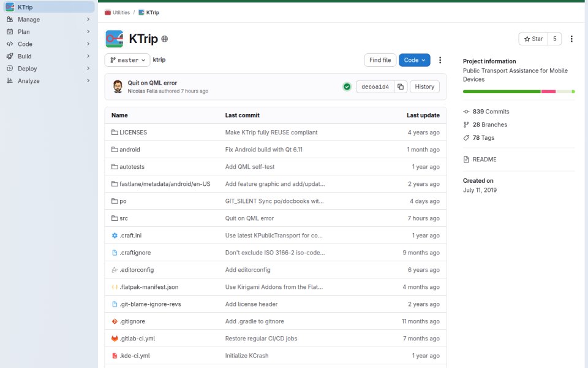Open the 'Quit on QML error' latest commit title
This screenshot has height=368, width=588.
[x=153, y=83]
